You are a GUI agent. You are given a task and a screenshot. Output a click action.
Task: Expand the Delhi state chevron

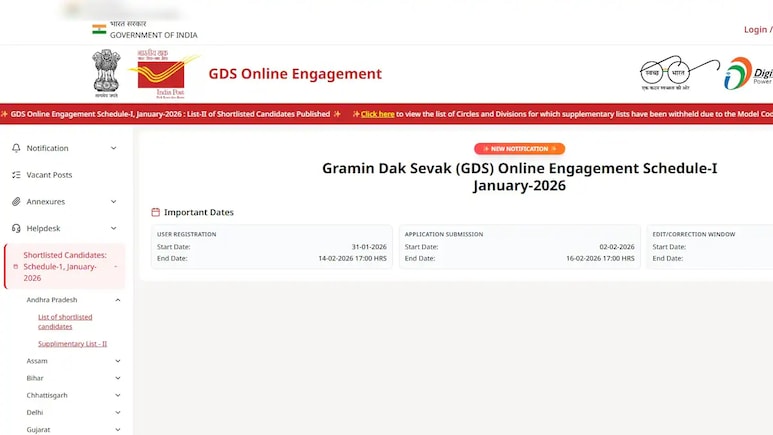coord(118,412)
